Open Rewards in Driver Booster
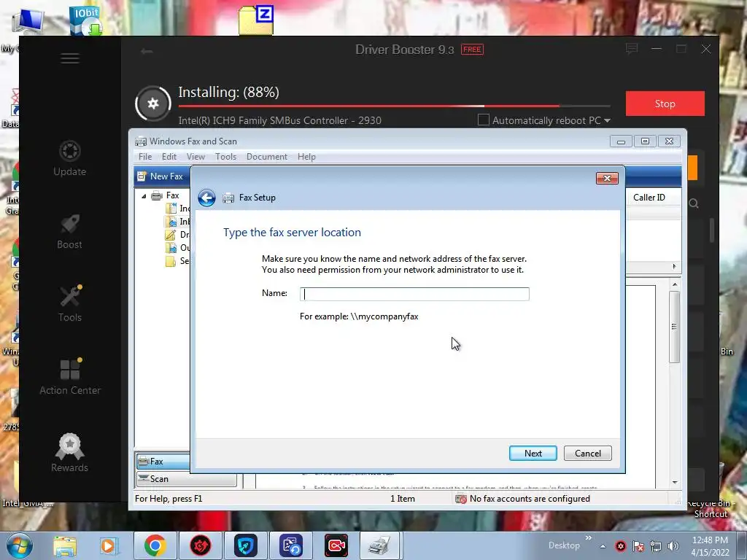The height and width of the screenshot is (560, 747). 69,452
